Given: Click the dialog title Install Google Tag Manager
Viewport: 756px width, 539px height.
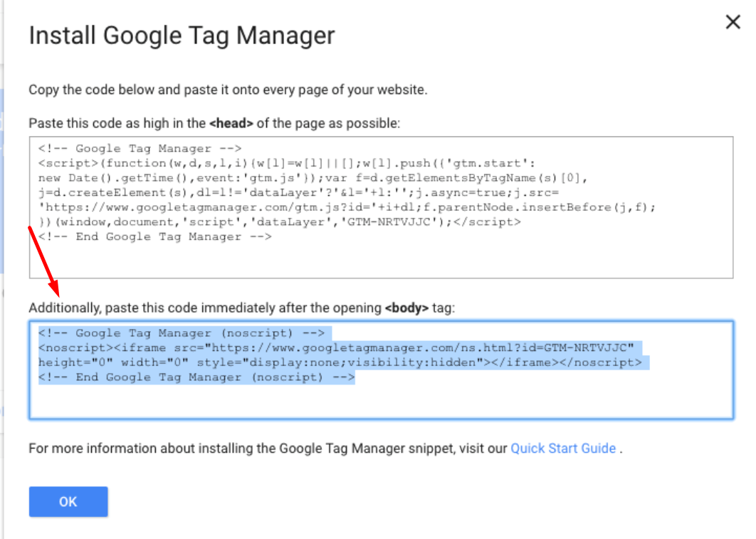Looking at the screenshot, I should point(182,36).
